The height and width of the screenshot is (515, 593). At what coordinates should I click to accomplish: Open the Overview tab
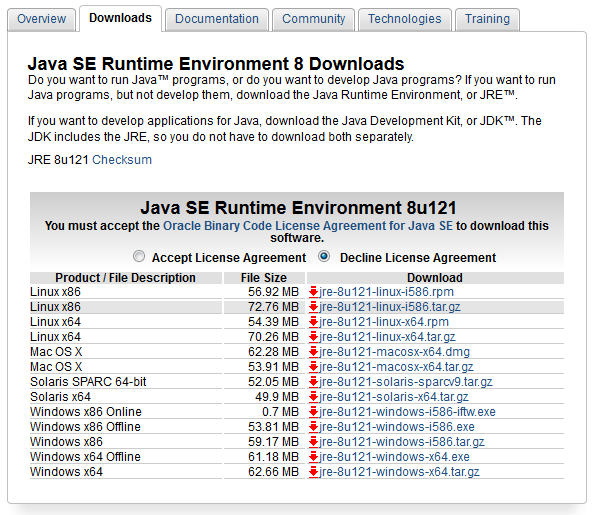[42, 19]
